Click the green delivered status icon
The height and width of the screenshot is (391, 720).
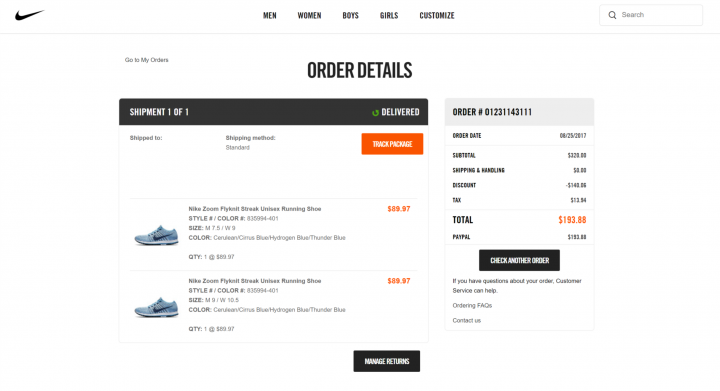point(375,112)
